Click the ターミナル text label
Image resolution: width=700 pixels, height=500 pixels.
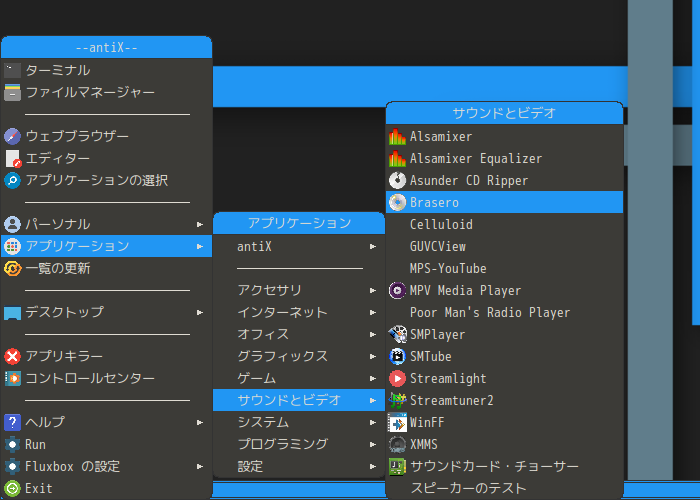click(58, 71)
